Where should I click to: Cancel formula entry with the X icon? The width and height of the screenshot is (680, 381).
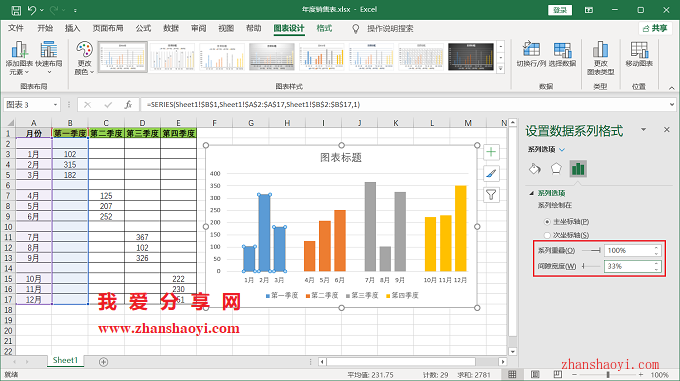(88, 104)
